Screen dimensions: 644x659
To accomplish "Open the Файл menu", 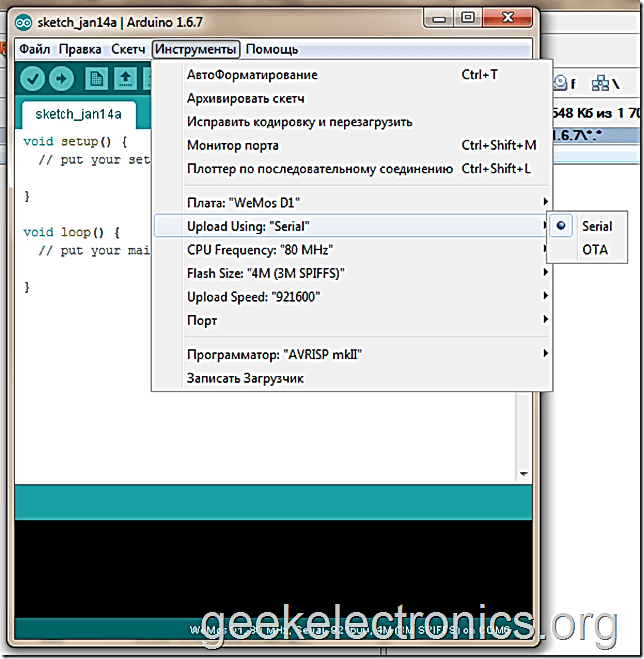I will [x=34, y=49].
